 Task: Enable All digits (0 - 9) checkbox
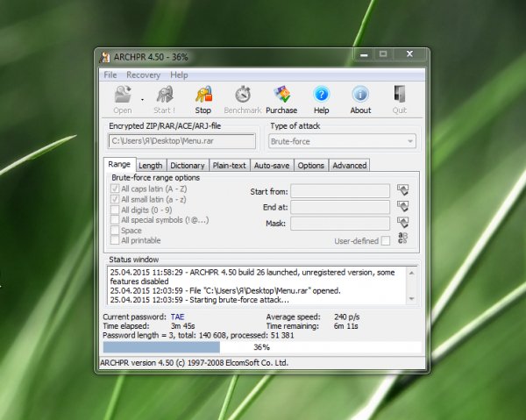pos(115,210)
